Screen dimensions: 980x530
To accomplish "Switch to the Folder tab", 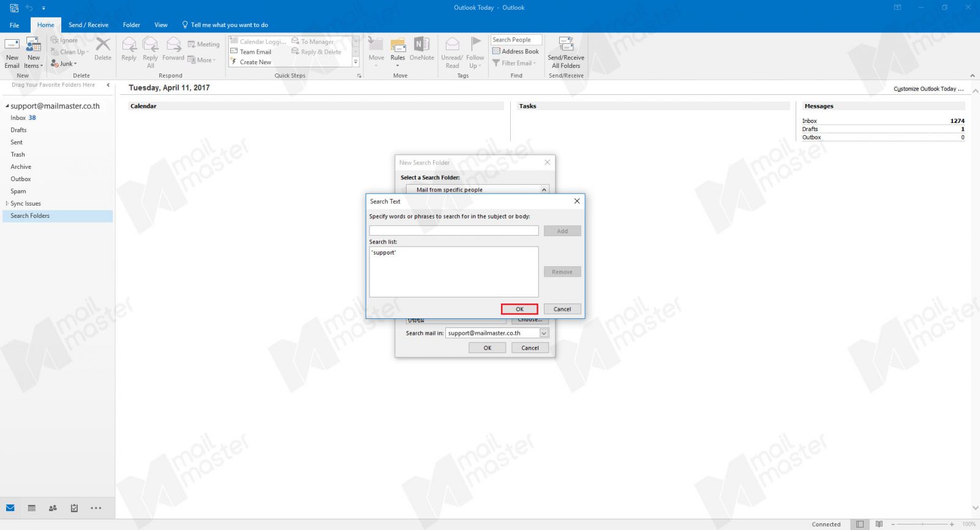I will pos(131,25).
